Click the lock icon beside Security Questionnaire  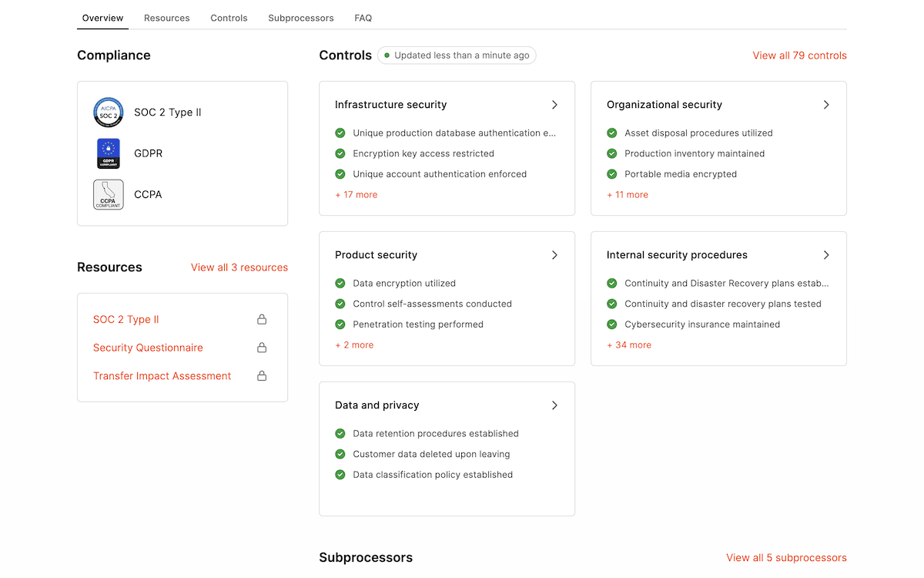(x=262, y=347)
